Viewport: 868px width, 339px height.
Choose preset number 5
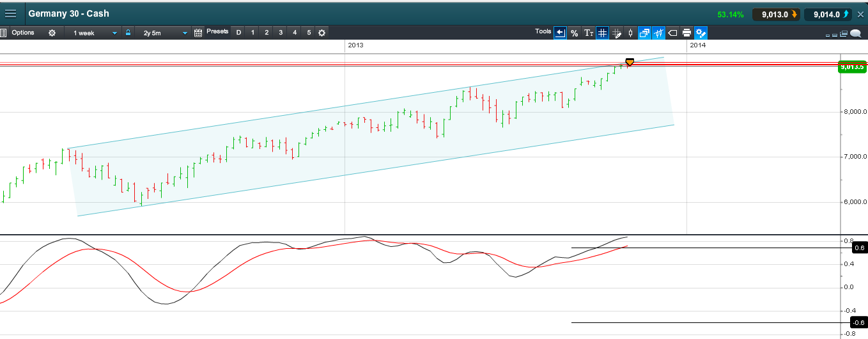coord(309,33)
